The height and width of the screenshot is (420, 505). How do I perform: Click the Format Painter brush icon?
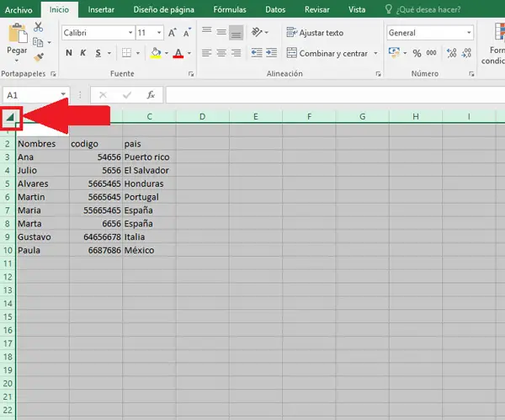[x=39, y=57]
